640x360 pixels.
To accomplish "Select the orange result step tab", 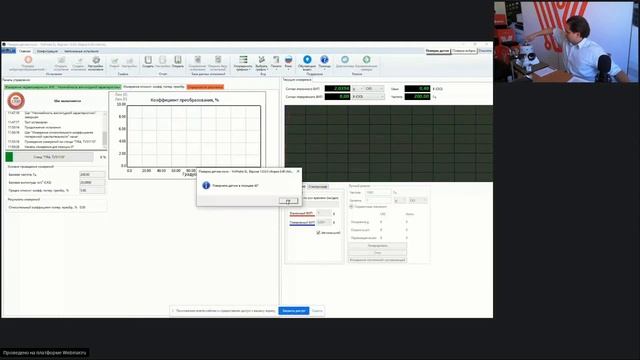I will click(x=205, y=87).
